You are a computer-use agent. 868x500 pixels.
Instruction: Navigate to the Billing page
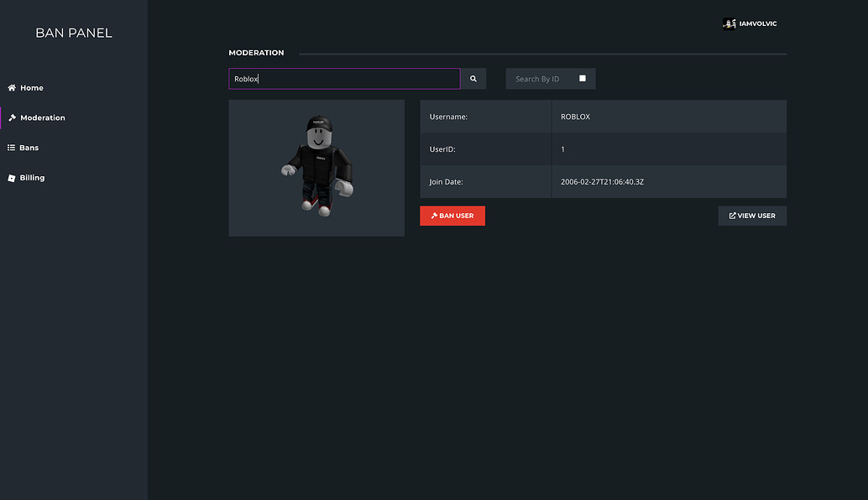33,177
